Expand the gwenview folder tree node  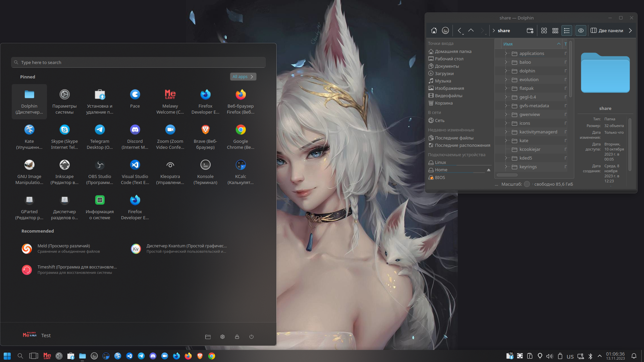tap(506, 114)
